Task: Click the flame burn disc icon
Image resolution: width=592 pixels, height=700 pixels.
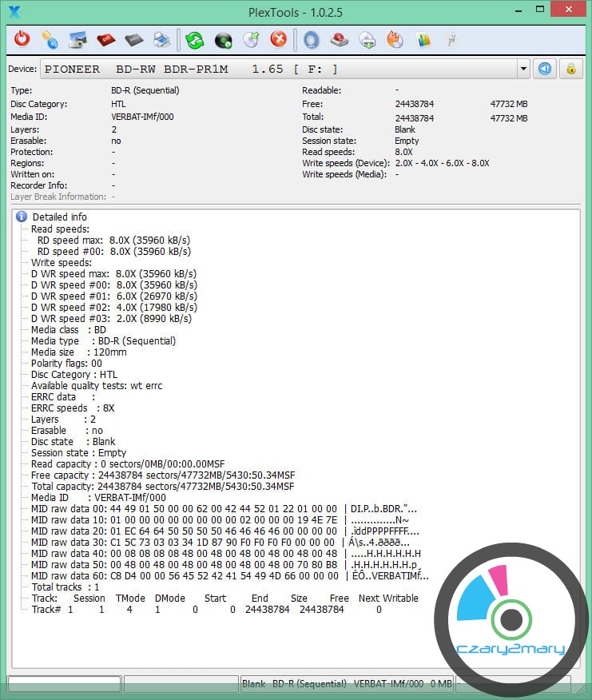Action: (395, 39)
